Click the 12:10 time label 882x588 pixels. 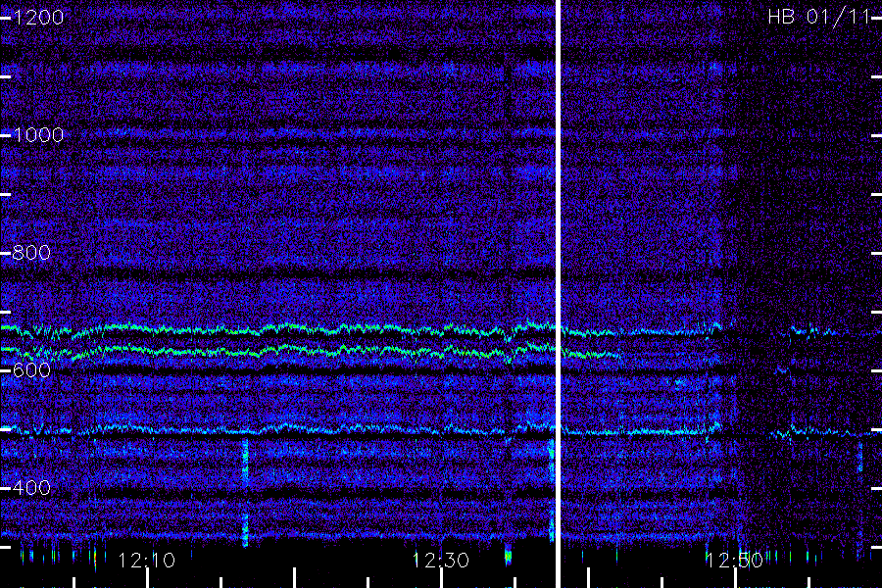coord(147,561)
